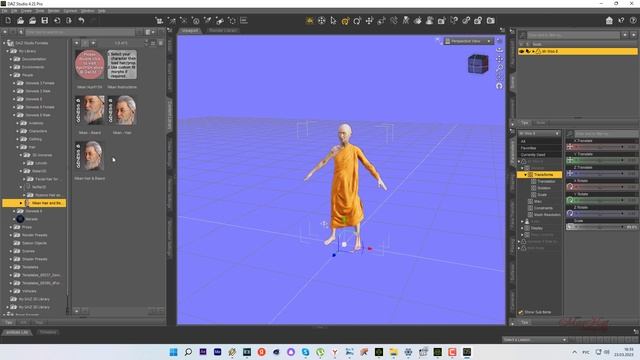Select the Translate tool with four arrows

(369, 20)
